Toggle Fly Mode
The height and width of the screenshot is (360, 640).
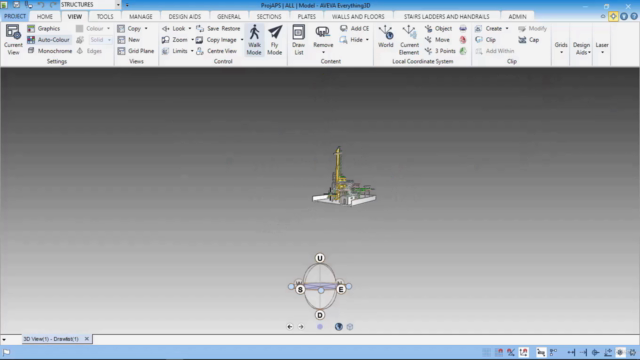click(275, 40)
